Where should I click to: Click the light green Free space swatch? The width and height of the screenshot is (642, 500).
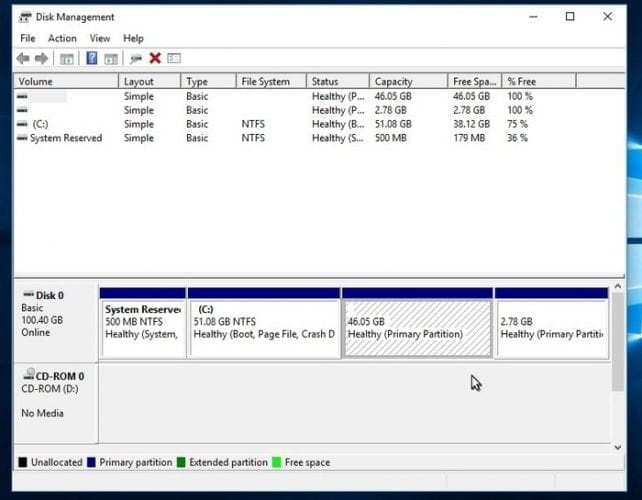click(x=277, y=462)
